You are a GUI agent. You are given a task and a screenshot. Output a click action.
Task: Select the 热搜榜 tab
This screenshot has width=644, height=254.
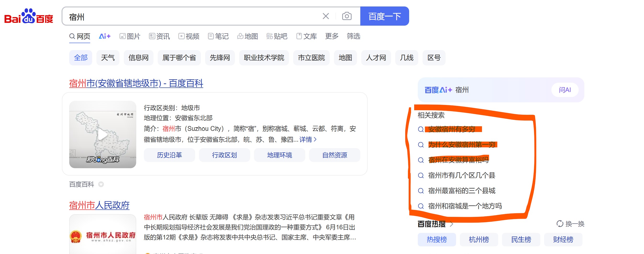(x=437, y=239)
